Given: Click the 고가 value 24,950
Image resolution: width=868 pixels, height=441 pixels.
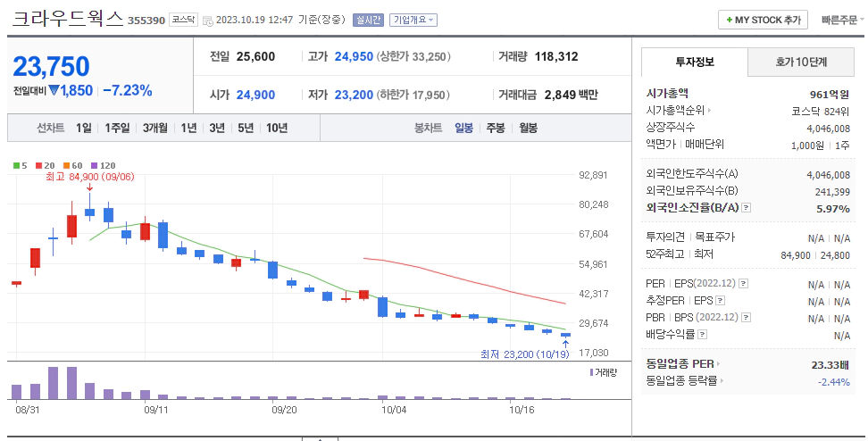Looking at the screenshot, I should (x=354, y=56).
